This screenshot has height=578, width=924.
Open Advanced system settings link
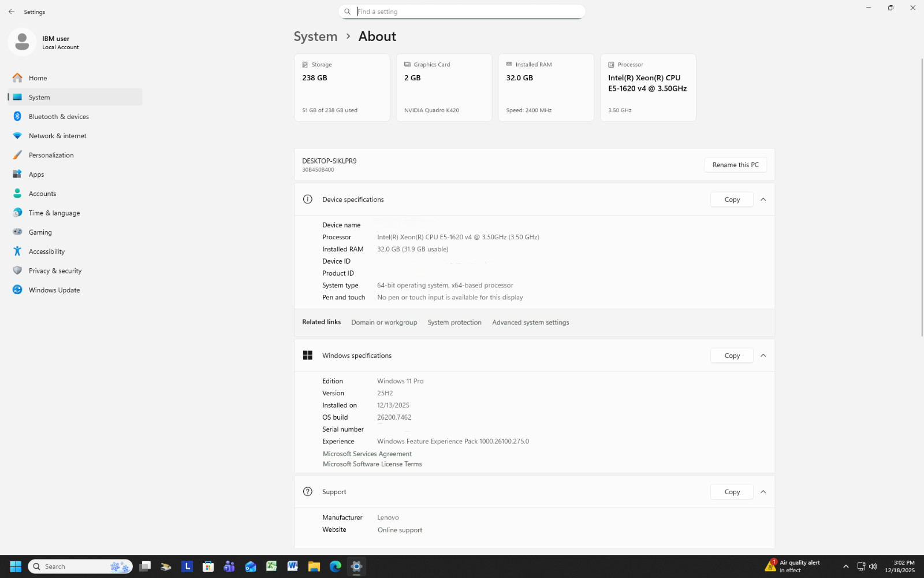[530, 323]
